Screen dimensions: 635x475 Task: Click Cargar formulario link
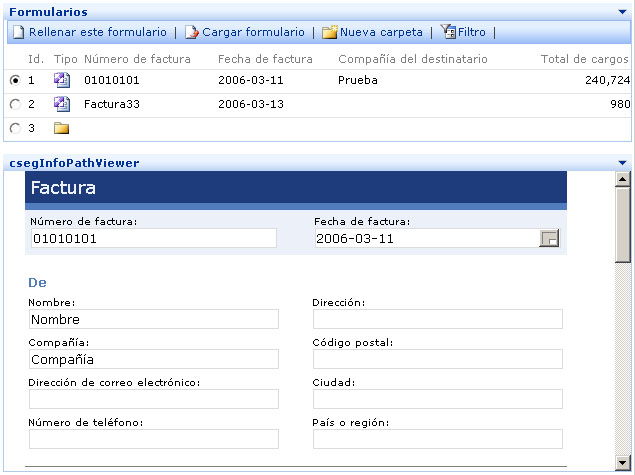pyautogui.click(x=253, y=32)
